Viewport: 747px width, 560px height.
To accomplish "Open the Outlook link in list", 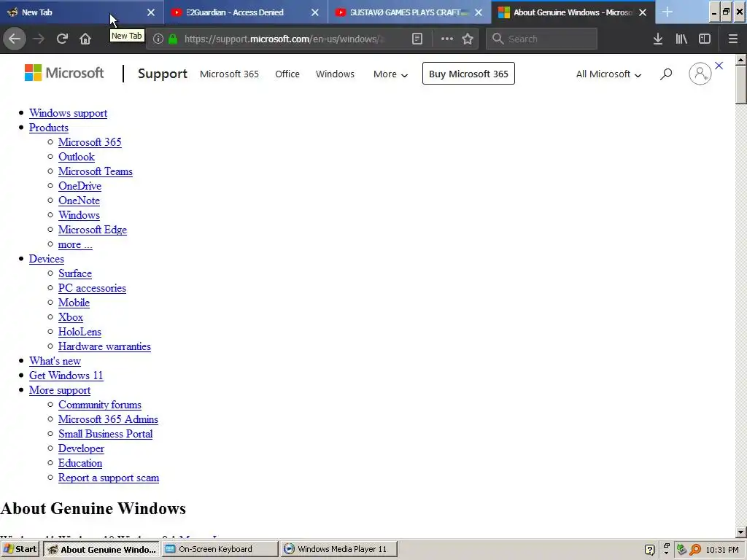I will pos(76,157).
